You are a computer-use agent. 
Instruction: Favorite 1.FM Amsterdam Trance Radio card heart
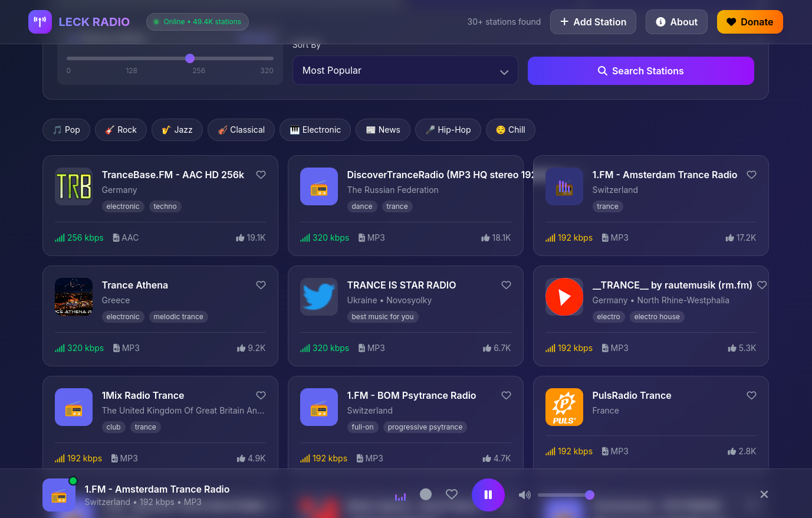(751, 175)
